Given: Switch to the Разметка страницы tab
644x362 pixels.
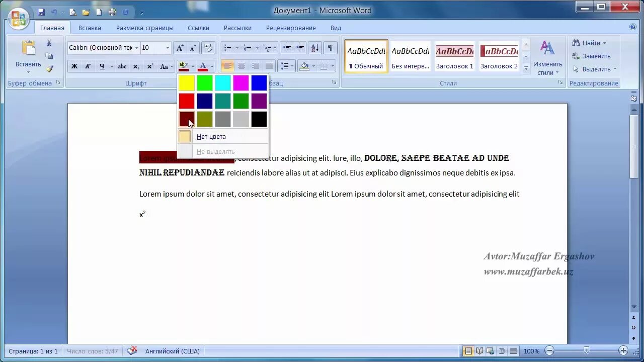Looking at the screenshot, I should 145,28.
